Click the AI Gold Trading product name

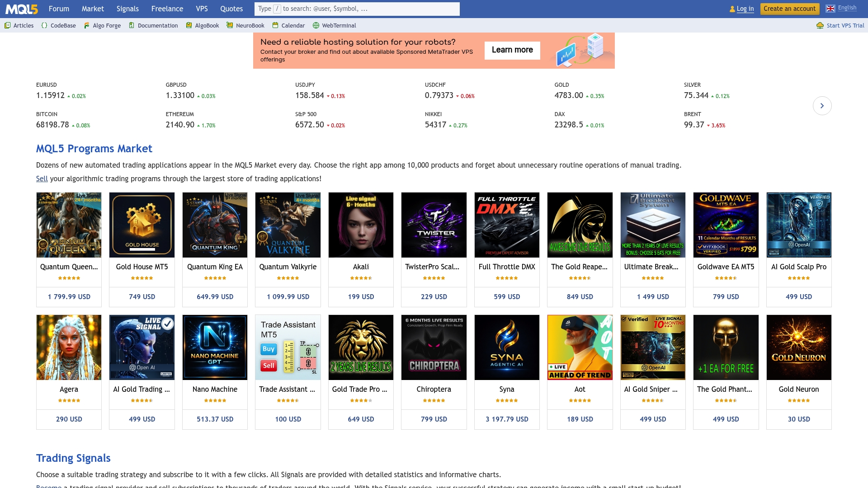tap(142, 389)
